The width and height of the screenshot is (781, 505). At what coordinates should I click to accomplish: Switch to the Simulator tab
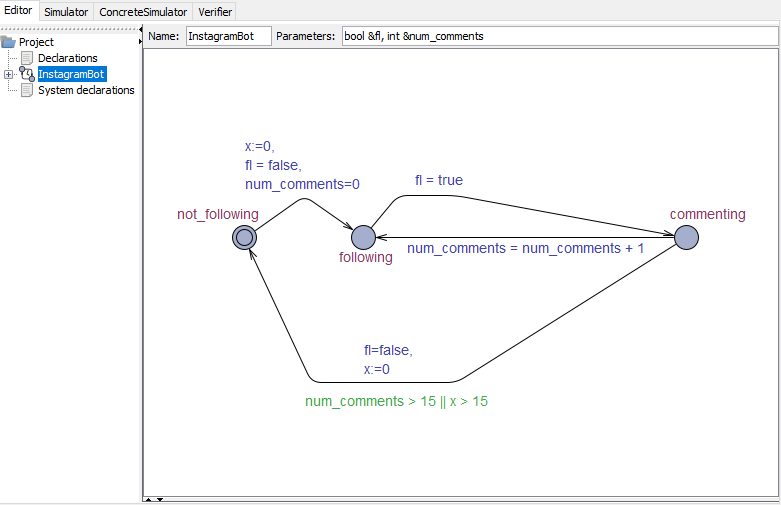66,12
